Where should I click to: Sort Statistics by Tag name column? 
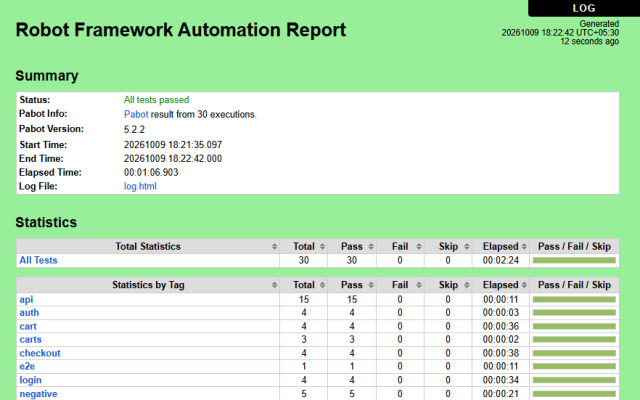148,285
